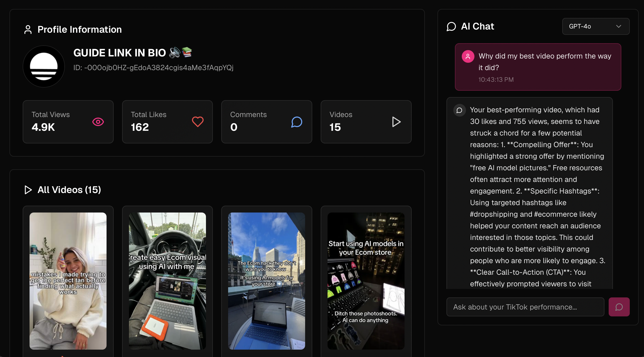Click the user's question message bubble
The width and height of the screenshot is (644, 357).
point(538,67)
